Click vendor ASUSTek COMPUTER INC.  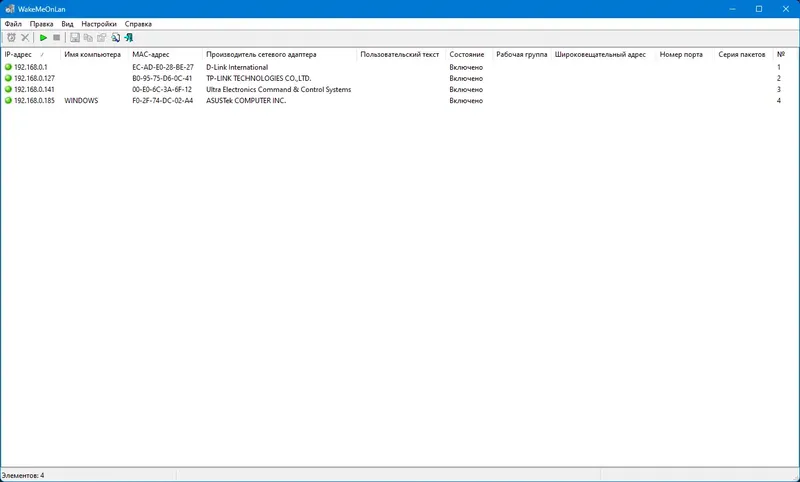pos(246,101)
